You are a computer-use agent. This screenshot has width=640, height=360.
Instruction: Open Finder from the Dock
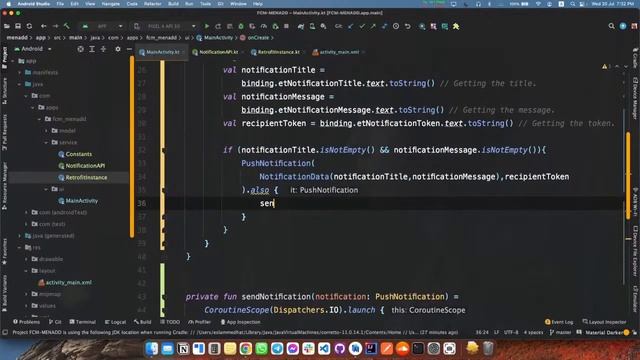tap(151, 349)
